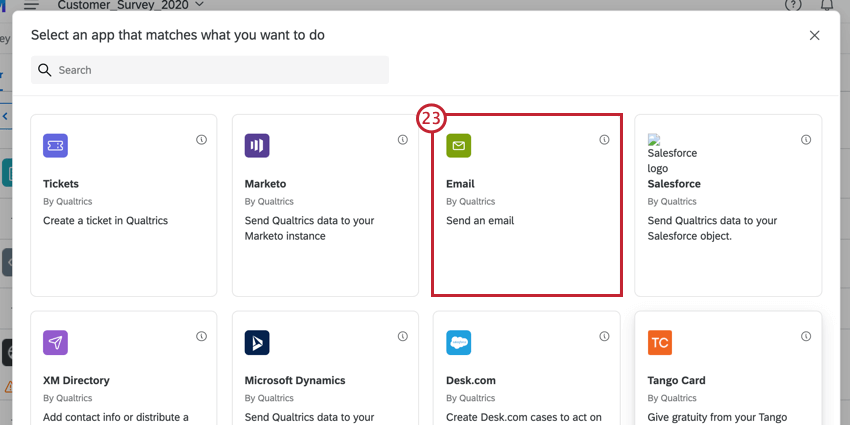Open info icon on Email card
Screen dimensions: 850x425
click(x=604, y=140)
